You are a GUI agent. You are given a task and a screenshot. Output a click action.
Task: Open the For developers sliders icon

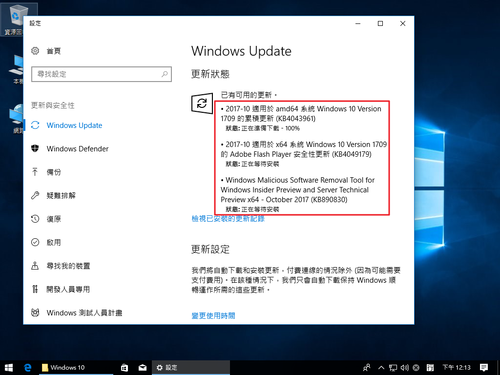[35, 289]
